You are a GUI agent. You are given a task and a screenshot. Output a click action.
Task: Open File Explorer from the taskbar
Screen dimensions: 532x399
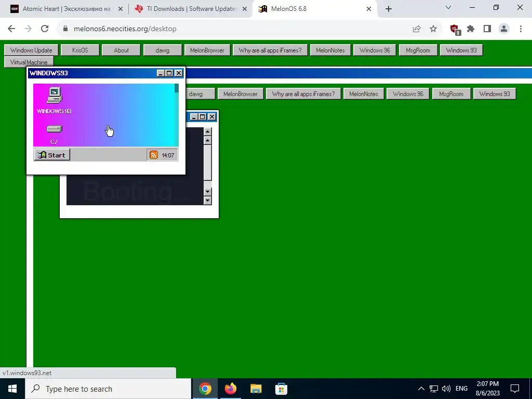256,389
